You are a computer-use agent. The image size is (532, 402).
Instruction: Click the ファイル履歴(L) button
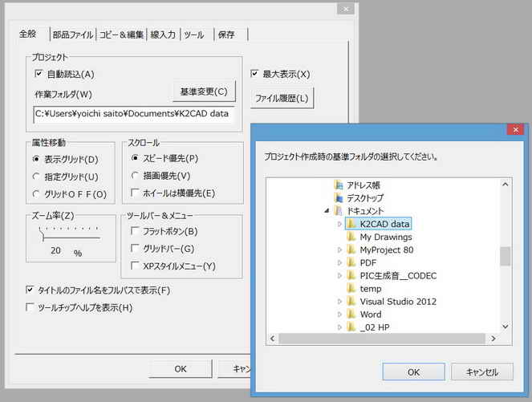coord(282,99)
